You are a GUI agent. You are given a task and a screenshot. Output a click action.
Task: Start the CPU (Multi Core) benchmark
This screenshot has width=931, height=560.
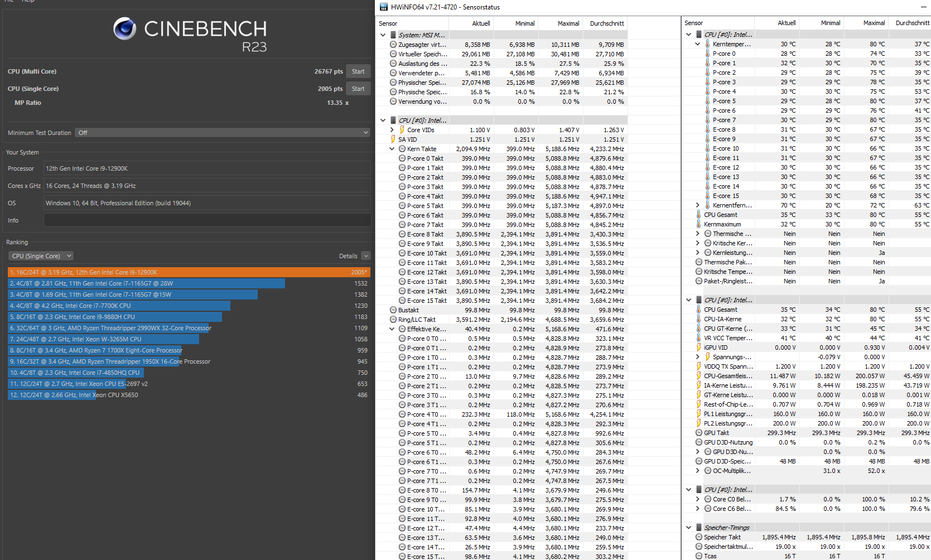pos(358,71)
